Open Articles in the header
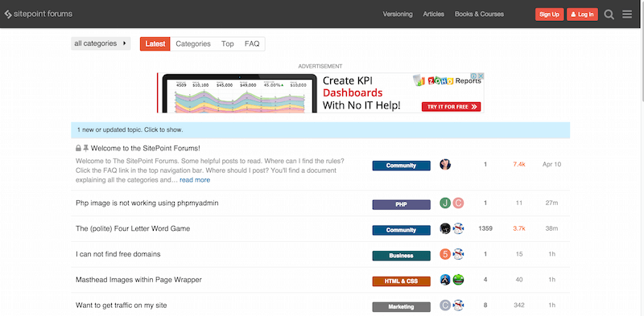Viewport: 644px width, 316px height. pos(434,14)
